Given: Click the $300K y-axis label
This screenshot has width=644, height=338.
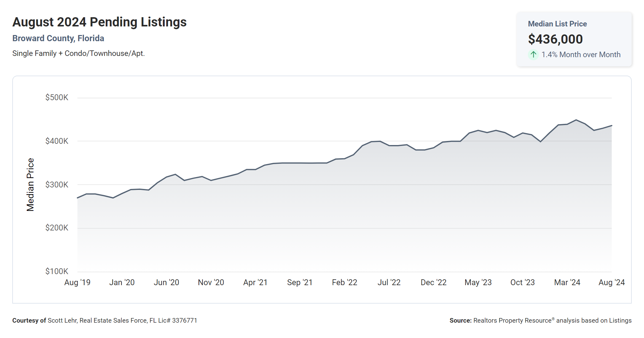Looking at the screenshot, I should point(57,185).
